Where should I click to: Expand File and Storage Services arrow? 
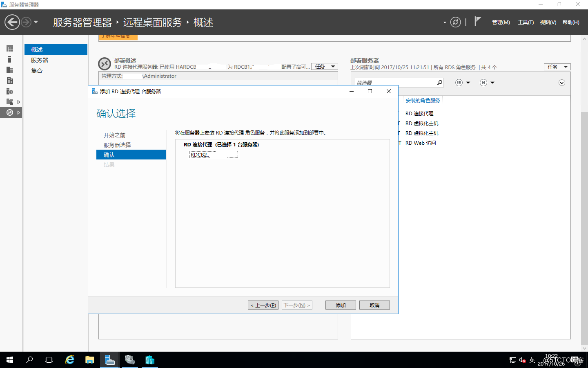click(x=18, y=102)
